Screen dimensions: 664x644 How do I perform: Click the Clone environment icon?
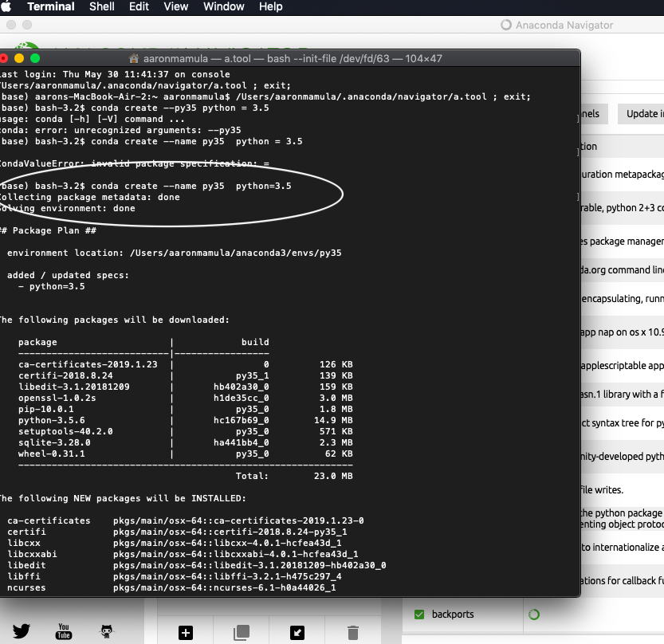[242, 633]
